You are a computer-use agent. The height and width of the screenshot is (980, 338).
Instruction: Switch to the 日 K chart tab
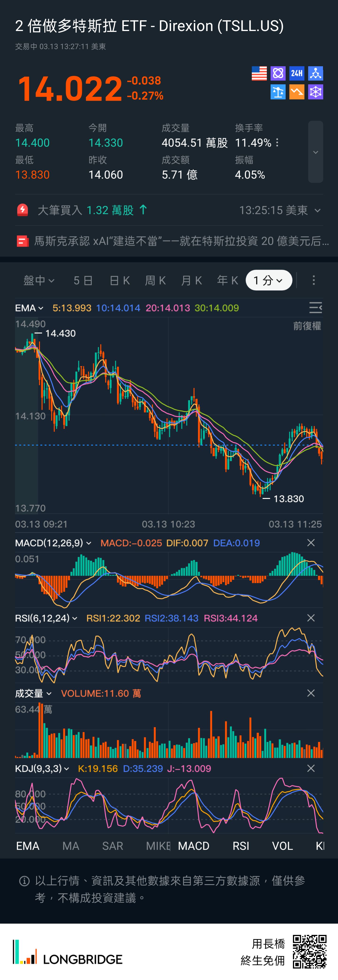pos(119,281)
